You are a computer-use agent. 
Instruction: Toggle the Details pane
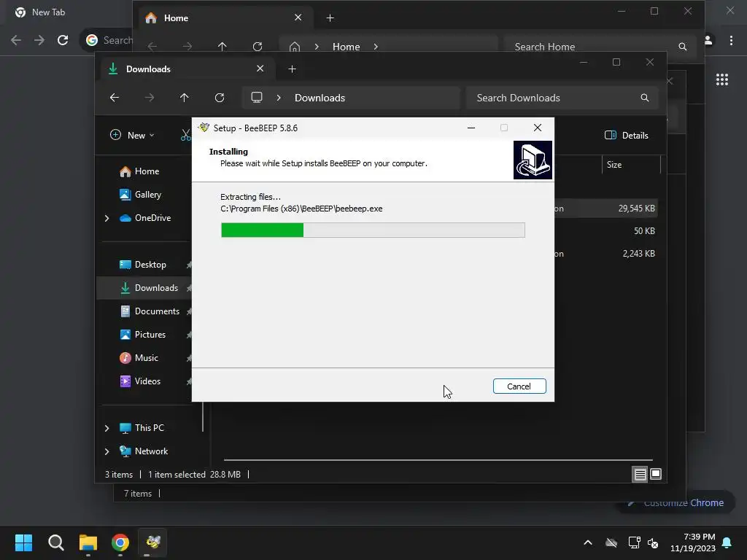(627, 135)
